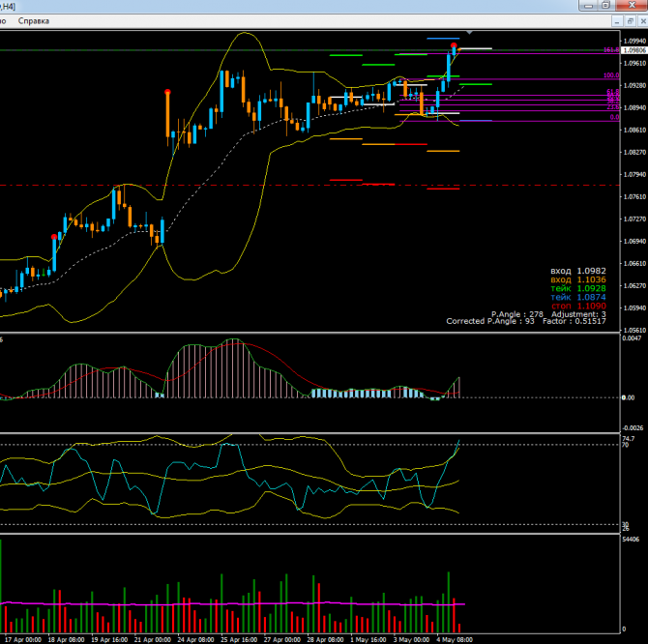Click the 25 Apr 16:00 time axis label
The image size is (648, 644).
(x=239, y=639)
